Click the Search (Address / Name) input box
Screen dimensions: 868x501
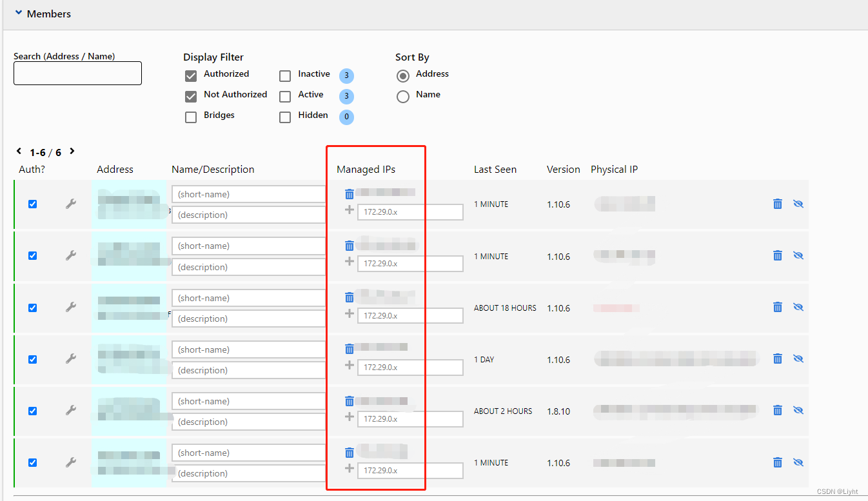coord(77,73)
